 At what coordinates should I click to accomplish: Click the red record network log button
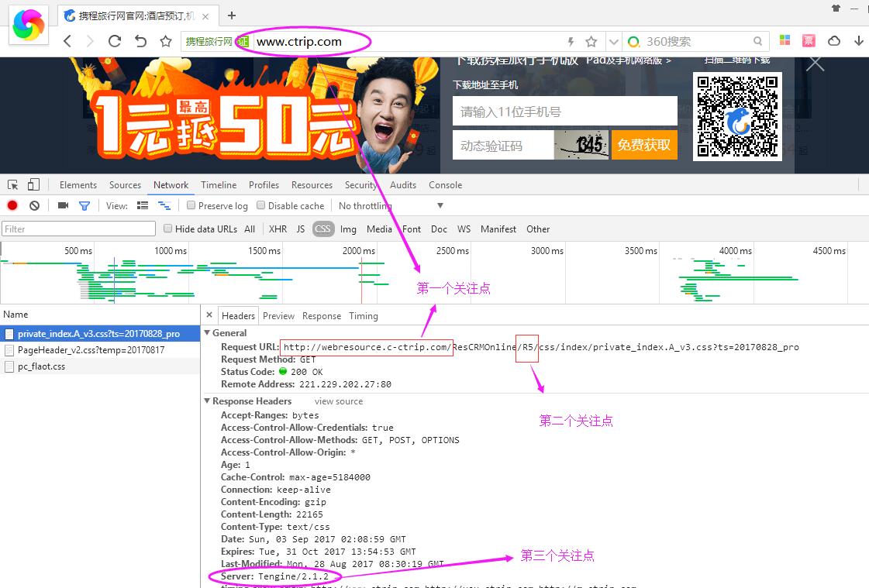click(x=12, y=205)
